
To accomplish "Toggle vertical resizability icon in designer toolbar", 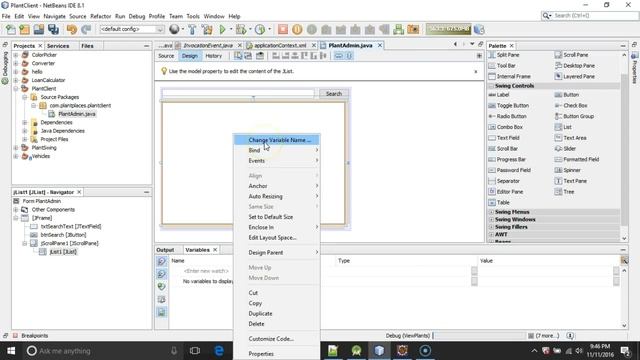I will pos(349,56).
